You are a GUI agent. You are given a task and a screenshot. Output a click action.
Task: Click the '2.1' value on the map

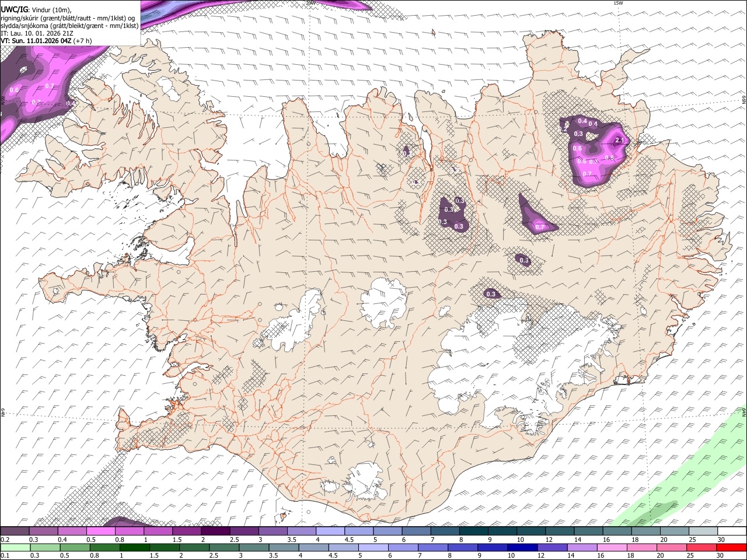[x=620, y=141]
